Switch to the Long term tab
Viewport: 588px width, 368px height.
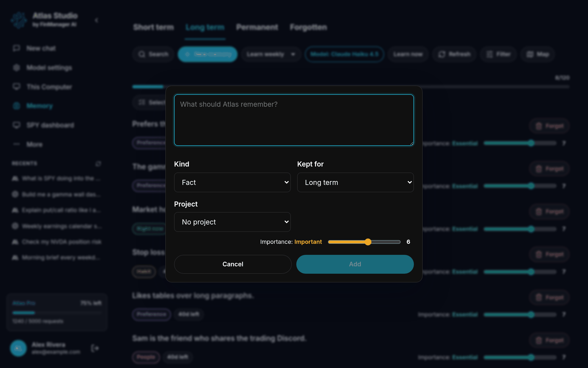point(205,27)
